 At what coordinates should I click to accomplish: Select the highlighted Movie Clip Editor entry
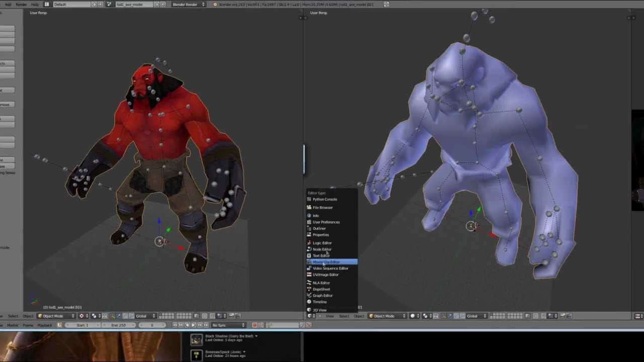pos(332,262)
